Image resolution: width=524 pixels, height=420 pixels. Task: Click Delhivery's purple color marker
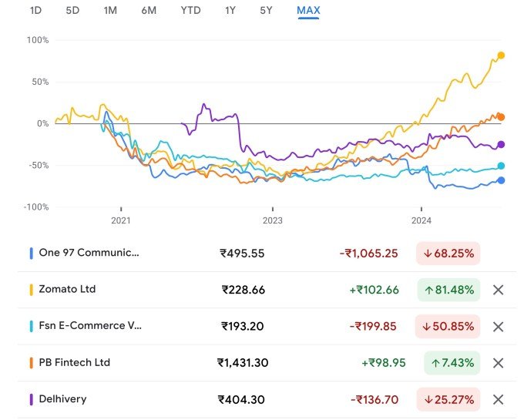pyautogui.click(x=31, y=399)
